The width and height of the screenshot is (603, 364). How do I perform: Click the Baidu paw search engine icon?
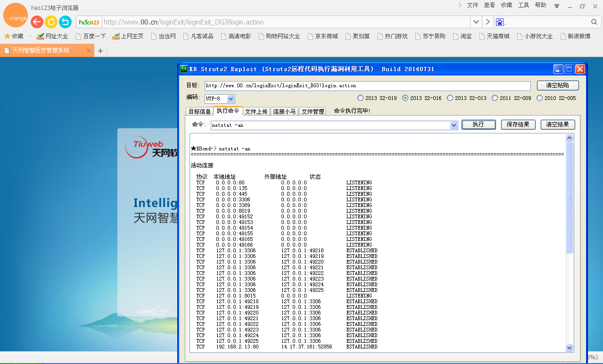point(500,22)
